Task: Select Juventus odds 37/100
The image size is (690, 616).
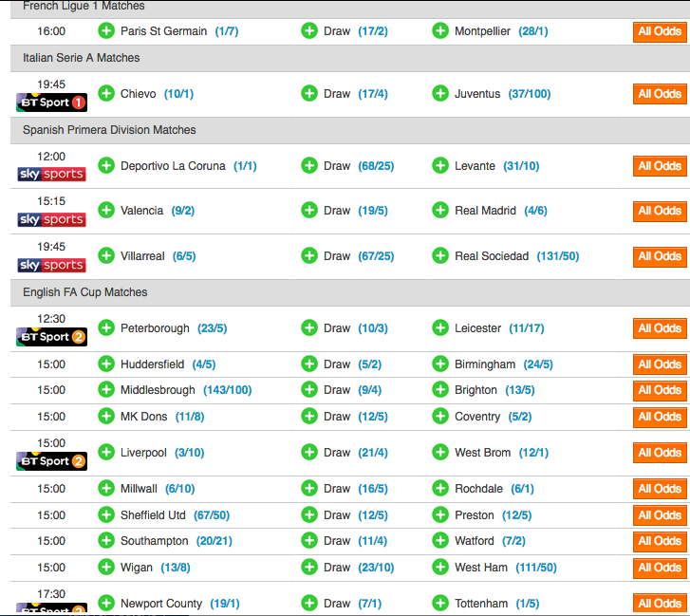Action: [x=530, y=94]
